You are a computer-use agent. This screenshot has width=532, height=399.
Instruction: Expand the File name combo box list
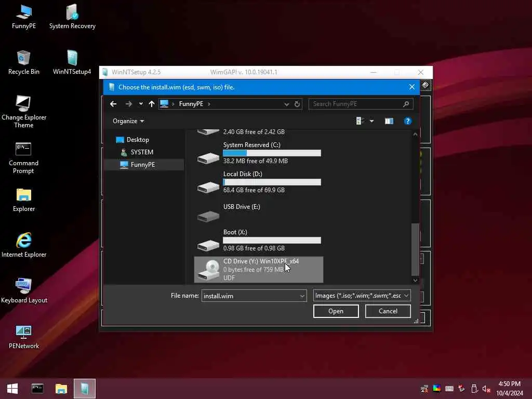point(302,296)
